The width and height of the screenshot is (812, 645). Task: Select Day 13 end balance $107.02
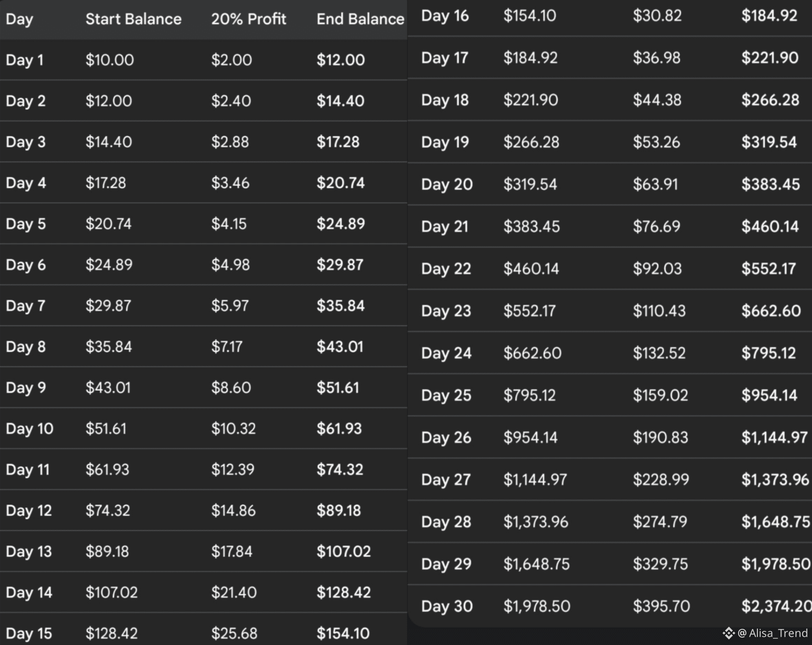[343, 551]
